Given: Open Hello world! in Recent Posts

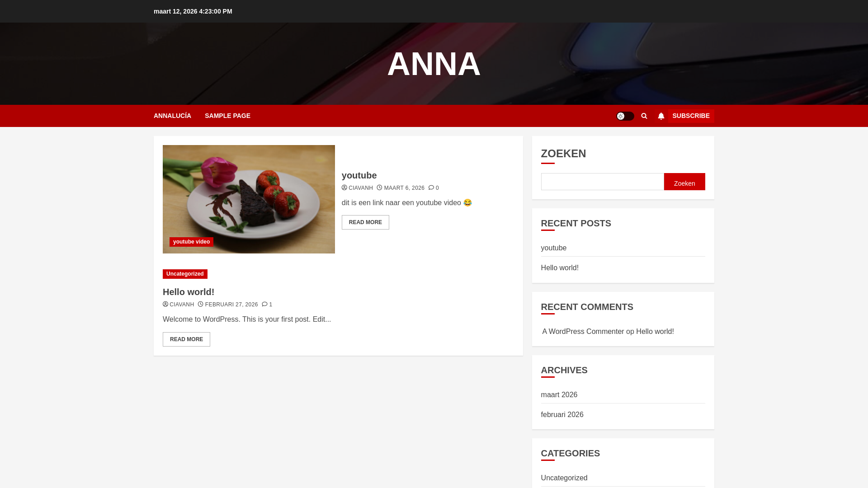Looking at the screenshot, I should coord(560,268).
